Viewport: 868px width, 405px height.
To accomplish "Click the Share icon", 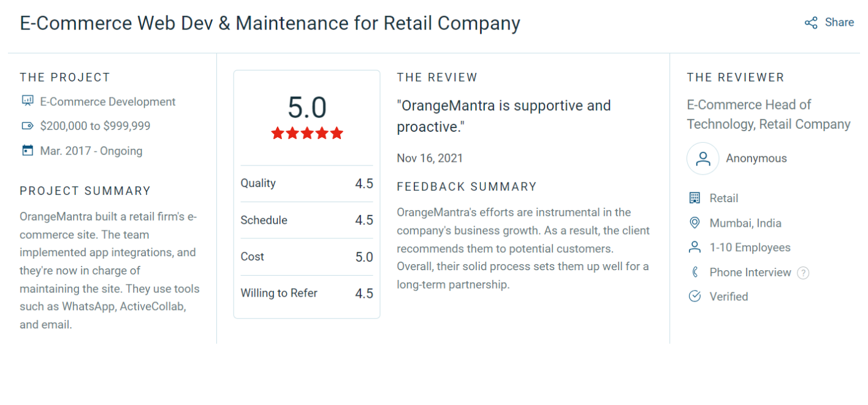I will (x=811, y=23).
